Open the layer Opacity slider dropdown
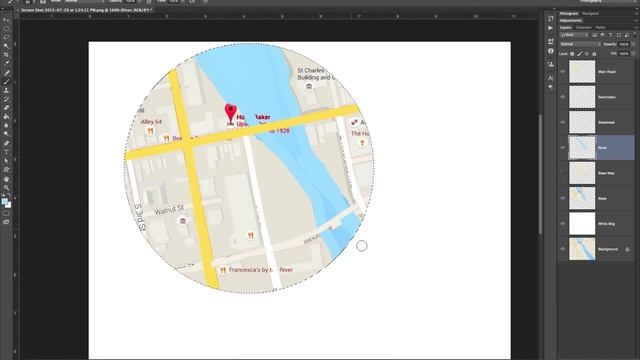The height and width of the screenshot is (360, 640). pyautogui.click(x=633, y=44)
